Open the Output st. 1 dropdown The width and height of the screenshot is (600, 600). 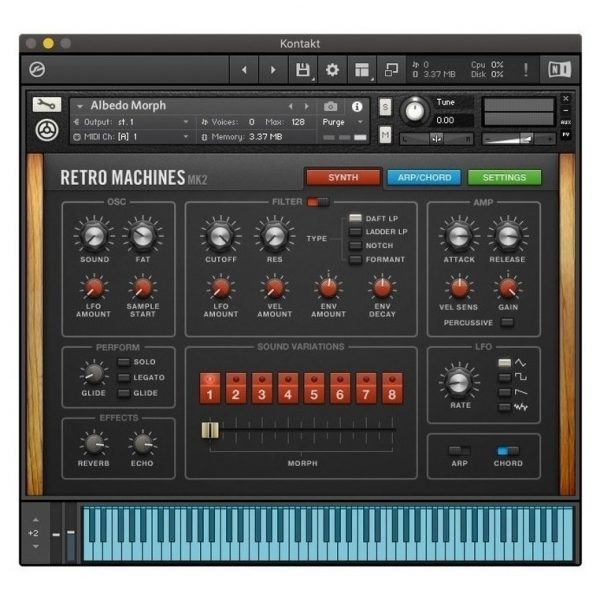(131, 122)
